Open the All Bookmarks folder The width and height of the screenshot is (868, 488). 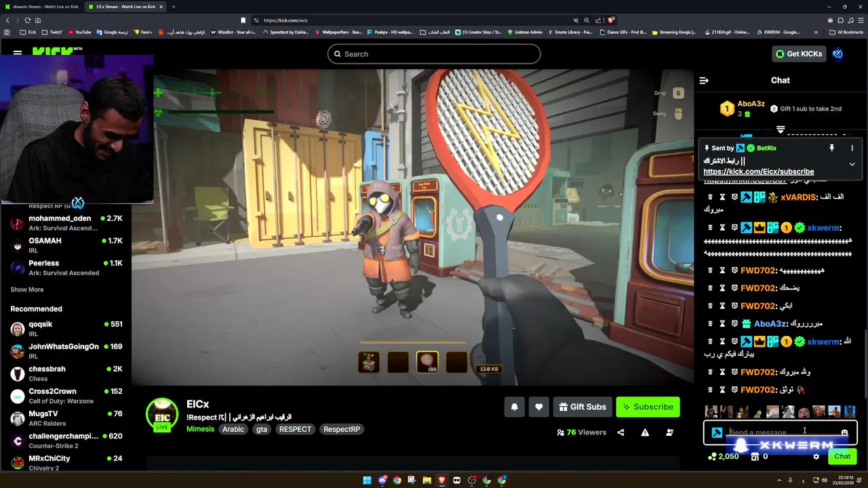846,32
